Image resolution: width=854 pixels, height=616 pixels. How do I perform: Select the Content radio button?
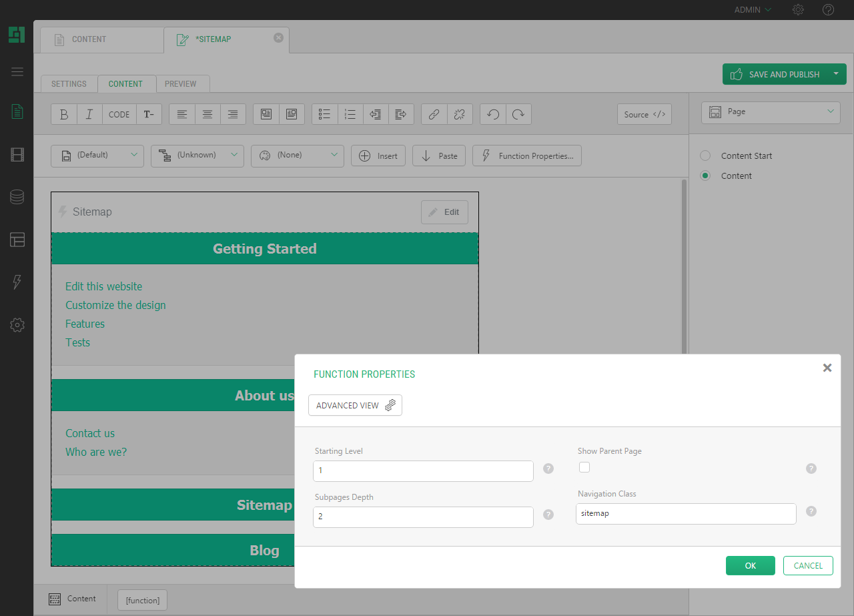point(705,176)
